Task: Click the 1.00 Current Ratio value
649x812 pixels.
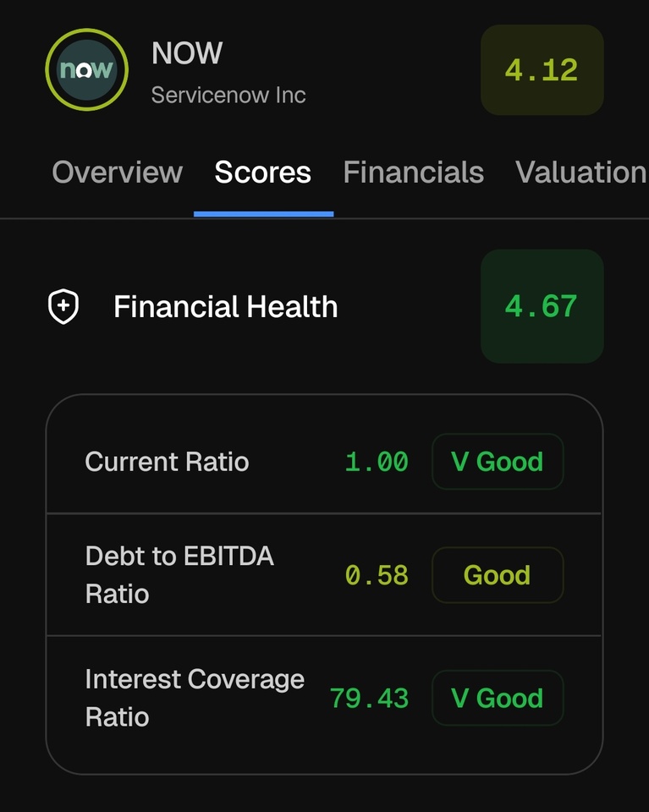Action: coord(377,462)
